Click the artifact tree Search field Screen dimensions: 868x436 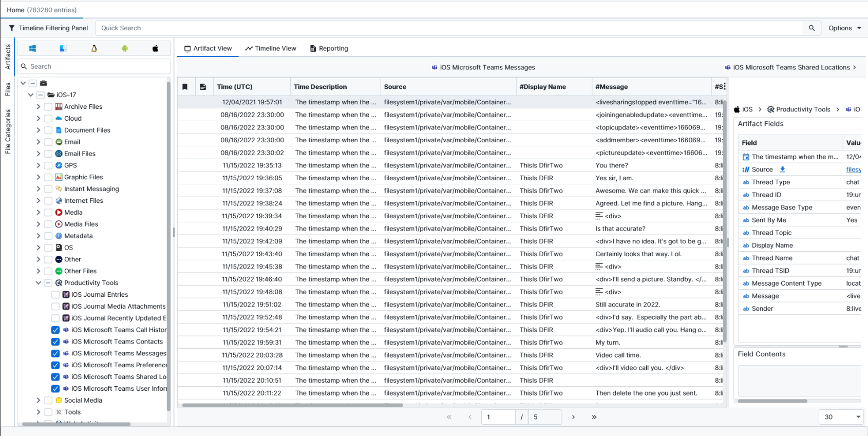point(95,66)
